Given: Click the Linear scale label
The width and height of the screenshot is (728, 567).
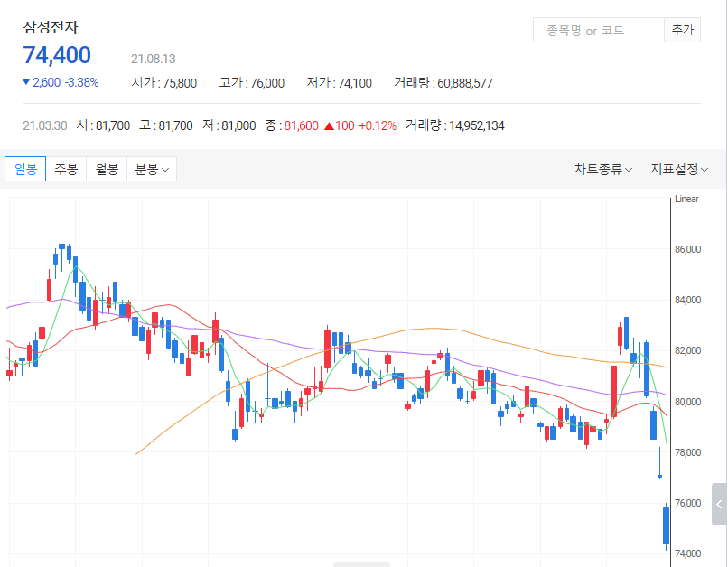Looking at the screenshot, I should click(686, 199).
